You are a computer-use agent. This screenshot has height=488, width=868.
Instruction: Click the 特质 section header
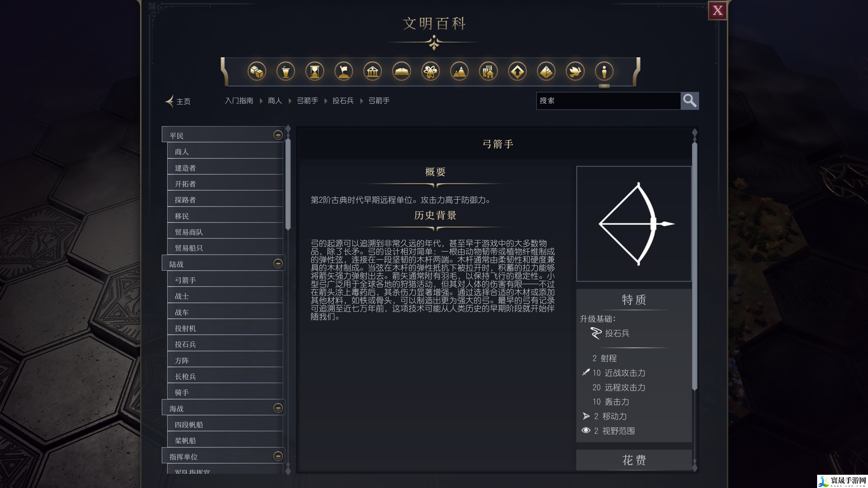click(x=634, y=299)
